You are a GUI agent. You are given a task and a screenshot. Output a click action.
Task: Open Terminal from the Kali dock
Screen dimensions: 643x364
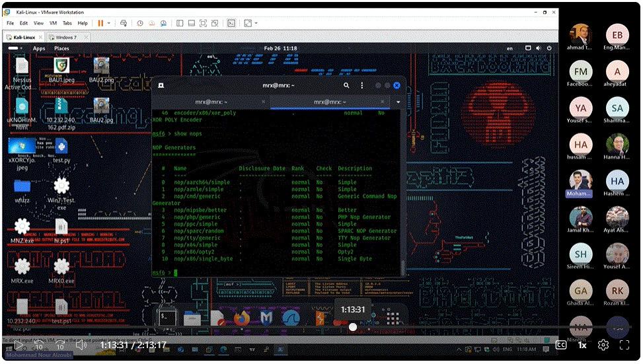(167, 318)
